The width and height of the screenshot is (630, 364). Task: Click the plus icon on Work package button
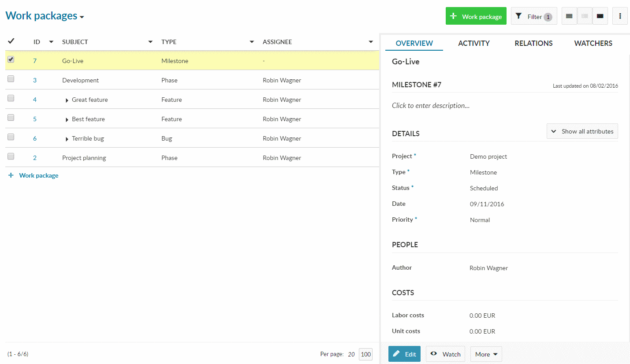tap(454, 15)
